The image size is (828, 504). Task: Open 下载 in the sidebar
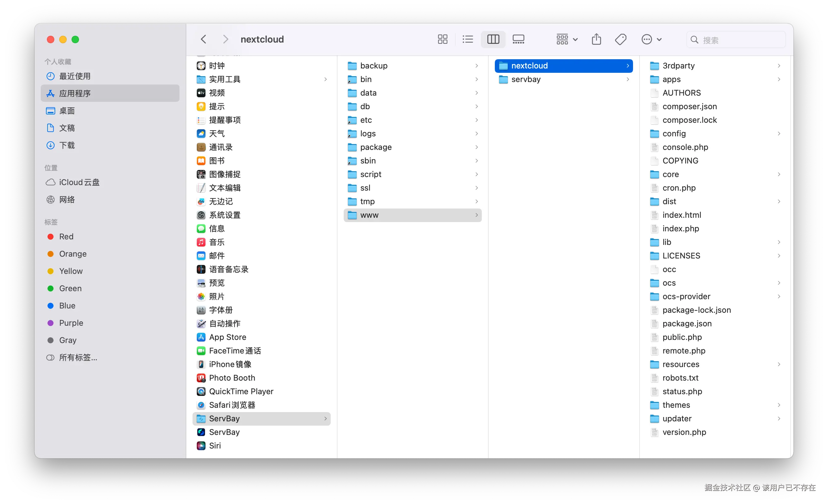click(67, 145)
